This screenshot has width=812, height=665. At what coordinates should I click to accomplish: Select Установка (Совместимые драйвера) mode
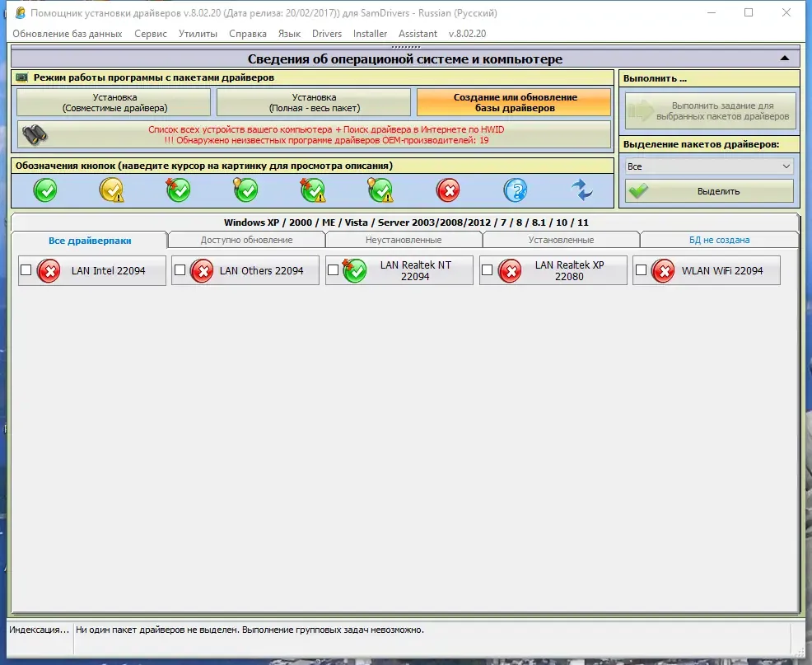[114, 103]
